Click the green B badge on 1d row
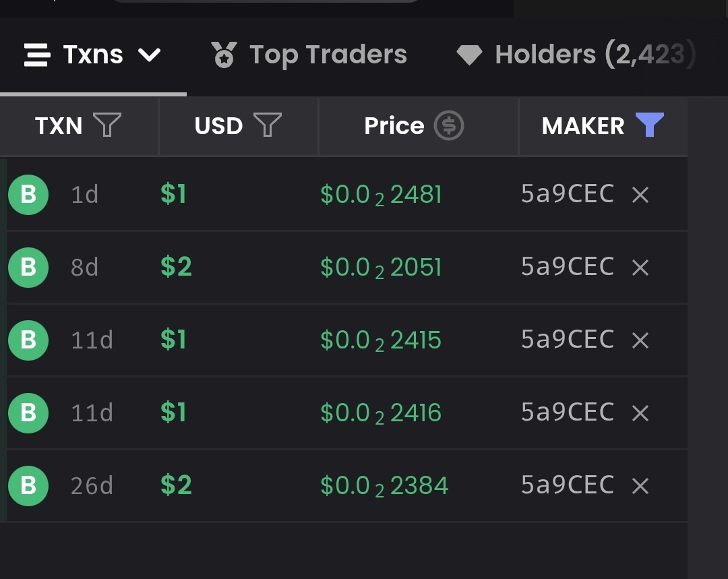The image size is (728, 579). [x=28, y=195]
